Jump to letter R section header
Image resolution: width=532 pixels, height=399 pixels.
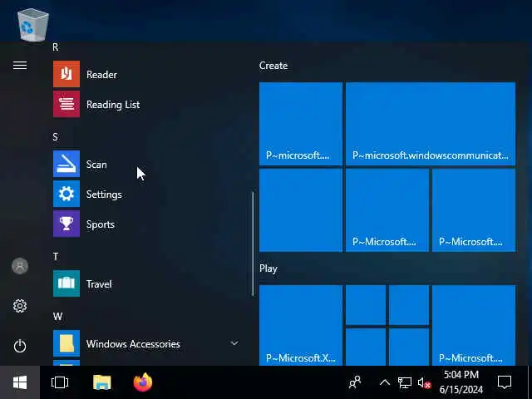[x=56, y=47]
